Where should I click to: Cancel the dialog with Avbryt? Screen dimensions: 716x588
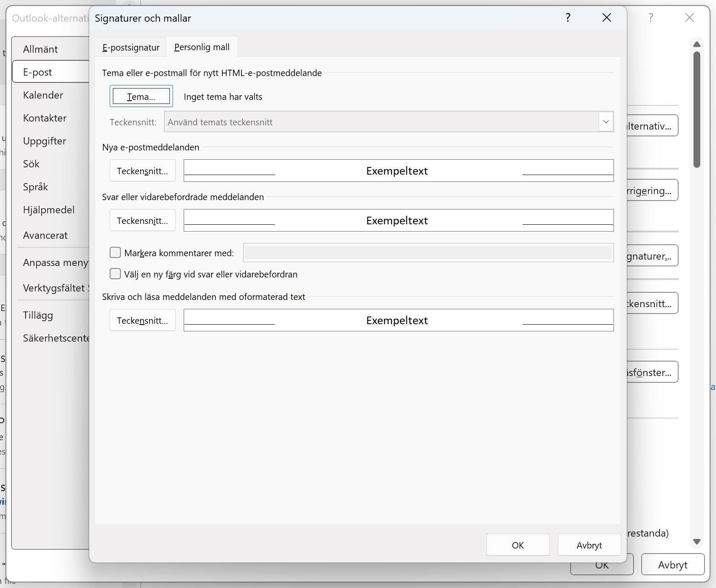point(589,545)
